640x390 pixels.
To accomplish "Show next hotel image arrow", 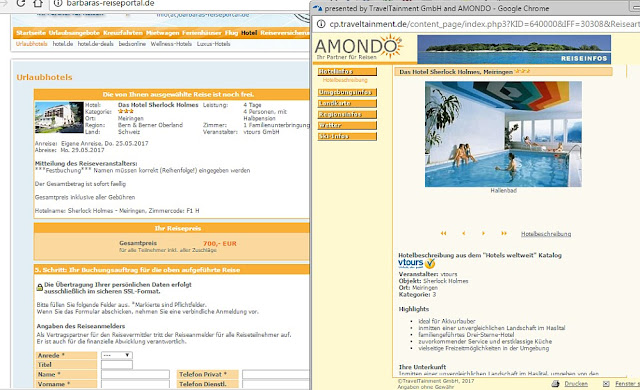I will coord(483,233).
